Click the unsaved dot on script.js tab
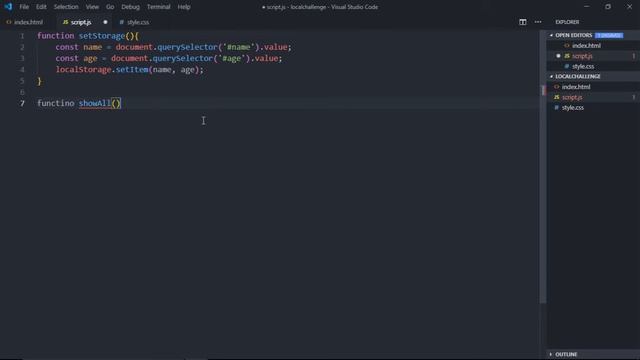 pos(105,22)
